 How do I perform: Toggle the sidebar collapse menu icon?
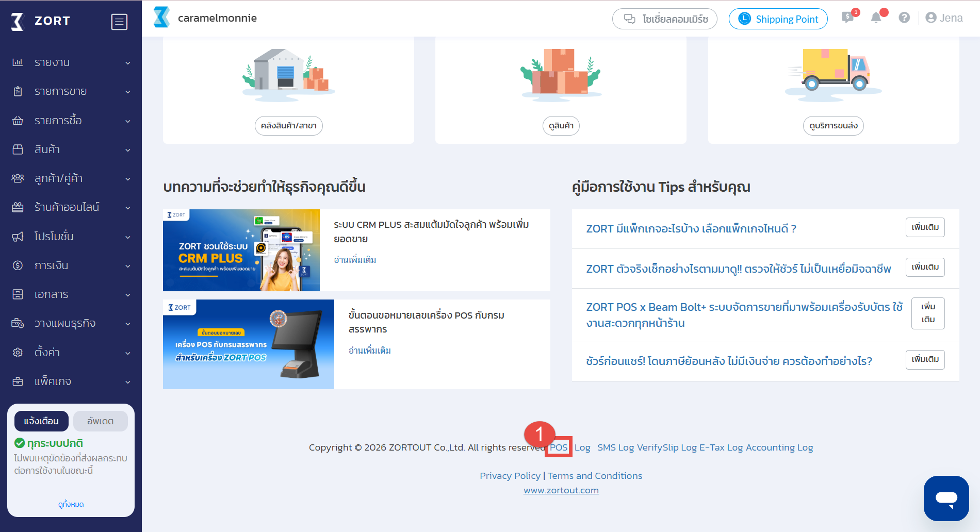pyautogui.click(x=119, y=22)
